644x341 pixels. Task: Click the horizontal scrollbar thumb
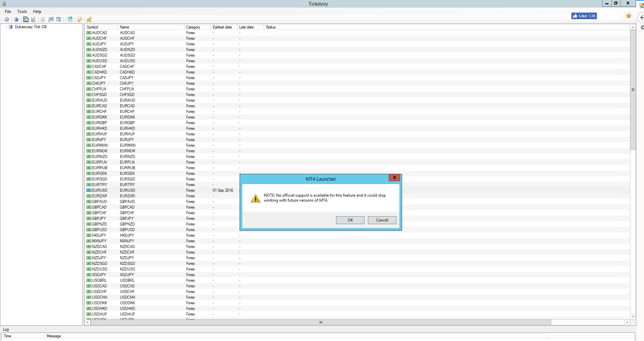[321, 322]
